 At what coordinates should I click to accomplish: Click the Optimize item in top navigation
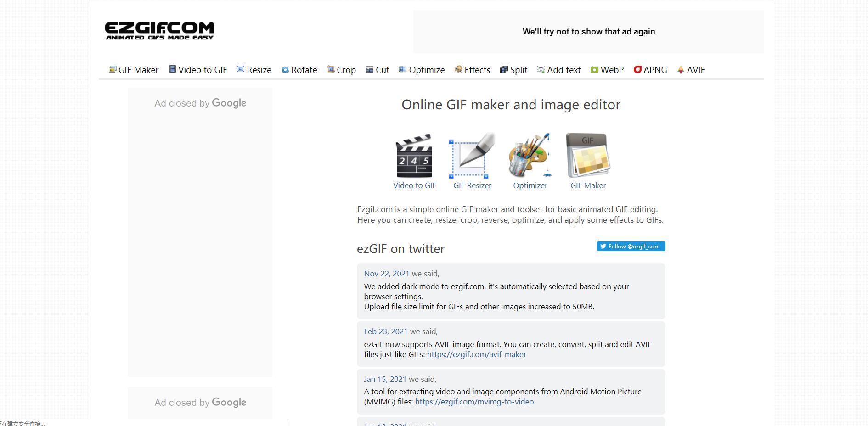click(x=422, y=70)
